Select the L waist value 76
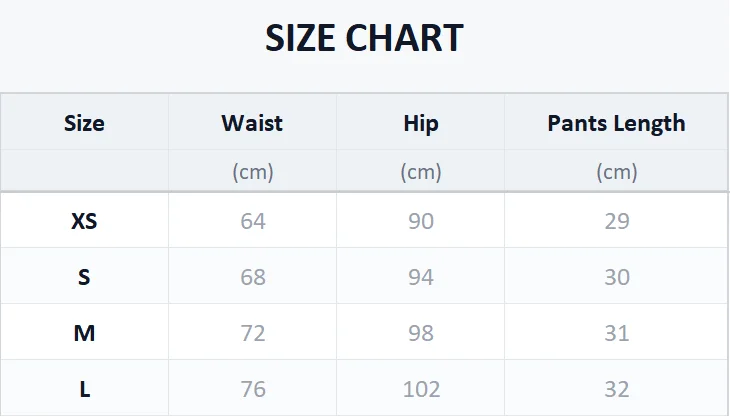Image resolution: width=730 pixels, height=417 pixels. pos(253,389)
